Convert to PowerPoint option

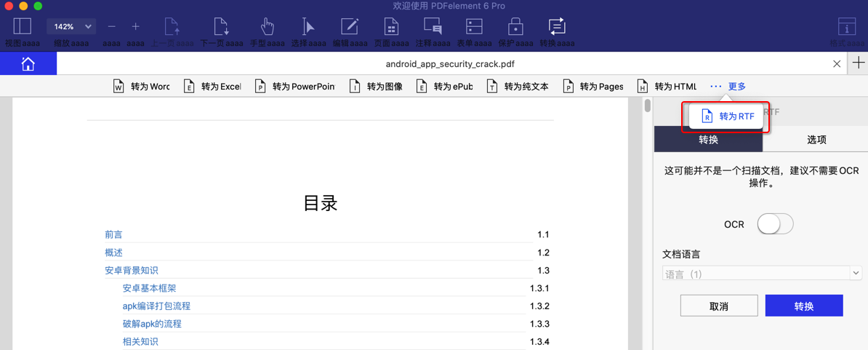[294, 87]
